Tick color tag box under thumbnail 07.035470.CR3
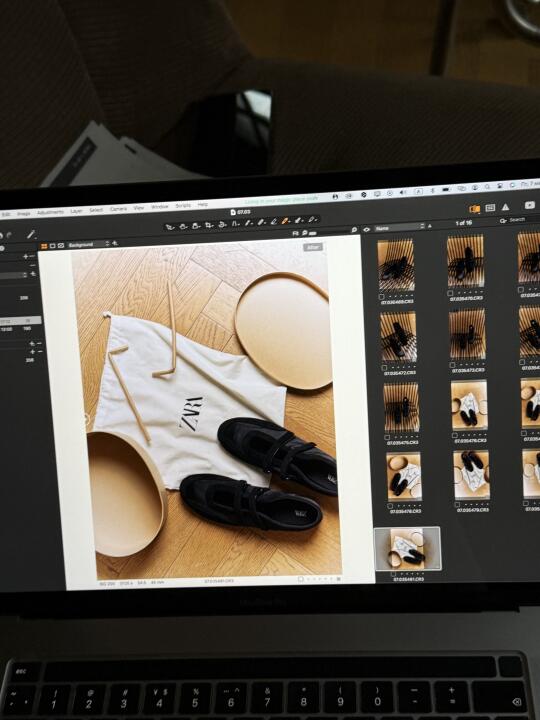The height and width of the screenshot is (720, 540). point(450,293)
